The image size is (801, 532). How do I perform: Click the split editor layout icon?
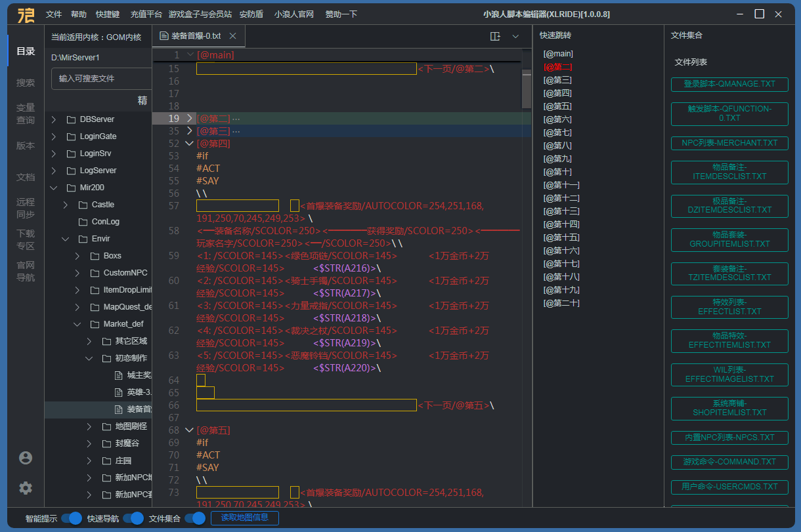tap(495, 37)
